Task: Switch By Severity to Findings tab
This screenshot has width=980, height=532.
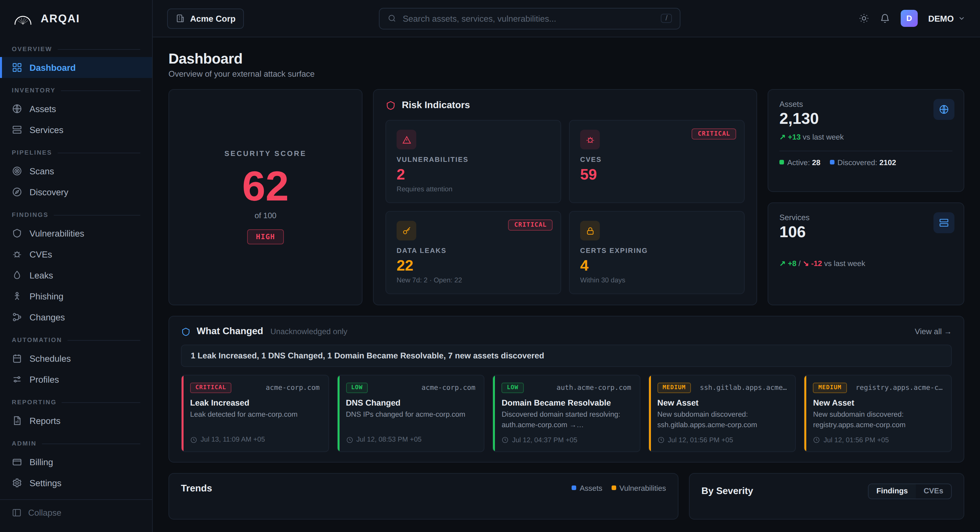Action: point(892,491)
